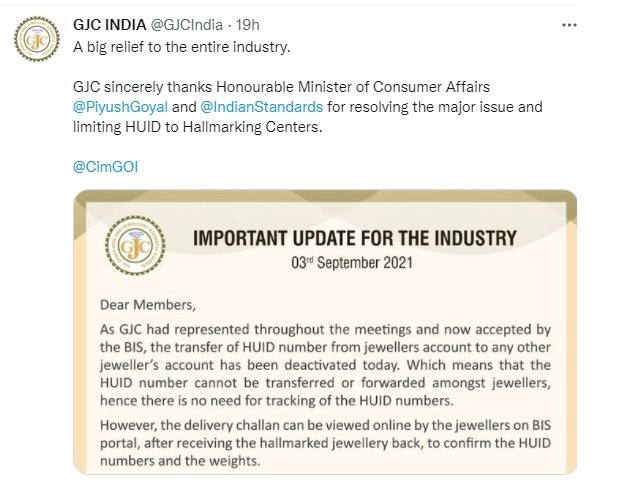Click the paragraph starting 'However, the delivery challan'

coord(325,443)
